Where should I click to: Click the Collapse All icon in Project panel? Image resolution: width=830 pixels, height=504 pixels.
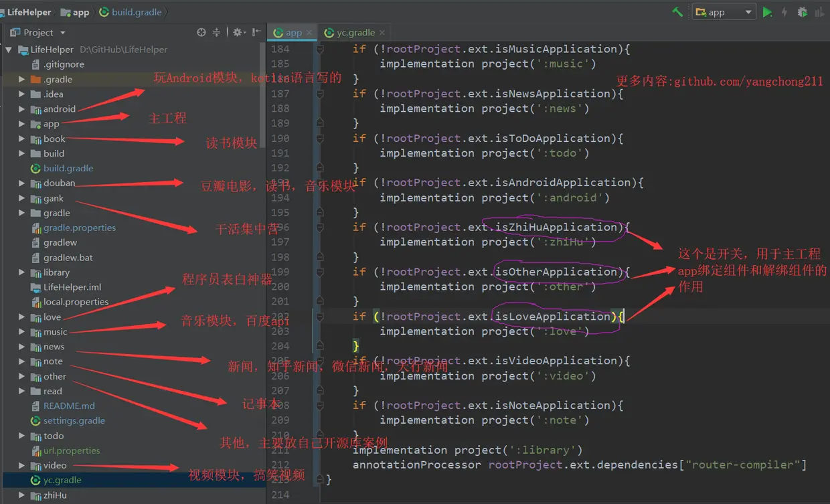216,32
